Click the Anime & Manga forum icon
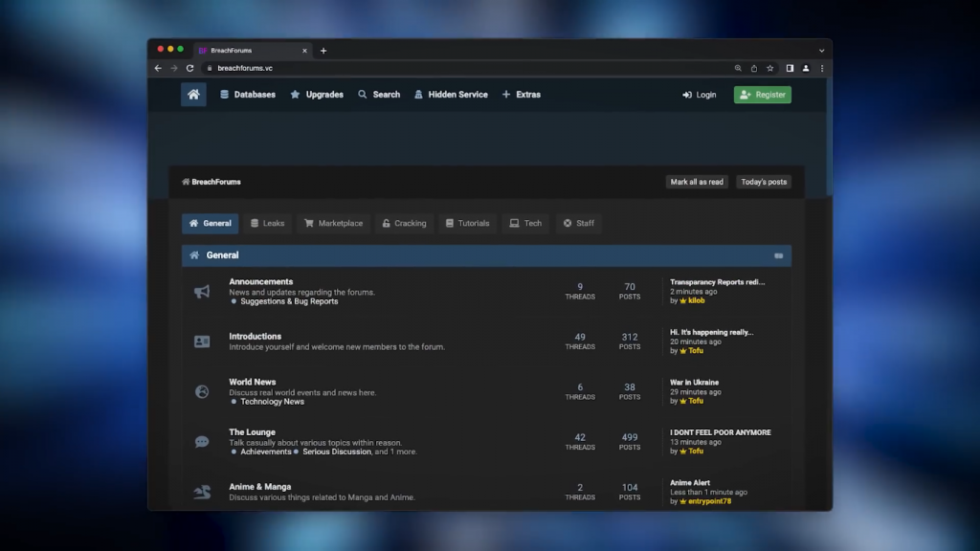This screenshot has height=551, width=980. (x=202, y=493)
